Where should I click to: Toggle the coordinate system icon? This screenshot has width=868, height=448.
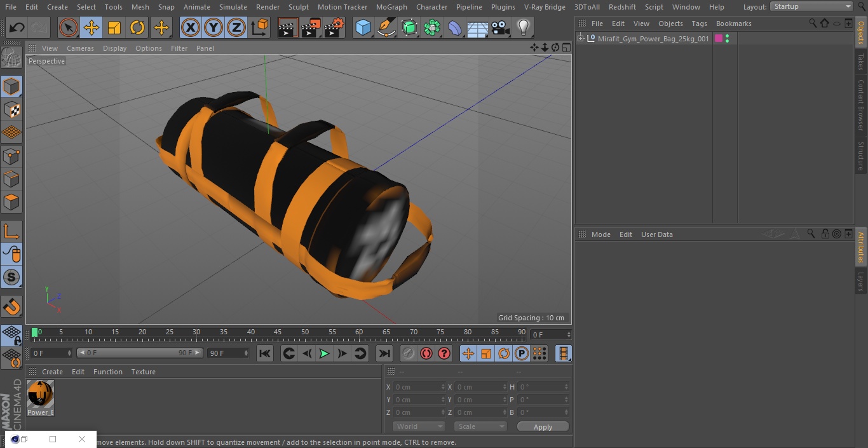point(260,28)
